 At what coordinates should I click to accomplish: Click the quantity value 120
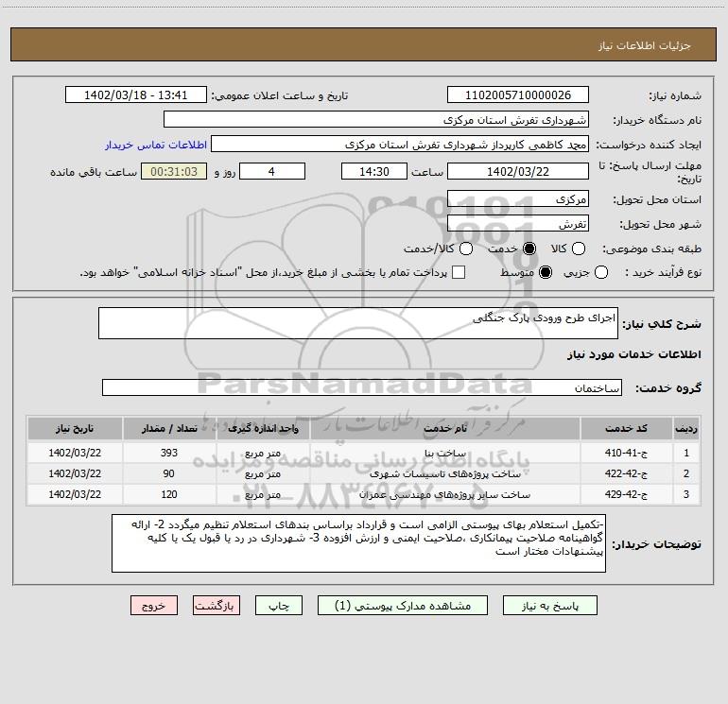169,495
